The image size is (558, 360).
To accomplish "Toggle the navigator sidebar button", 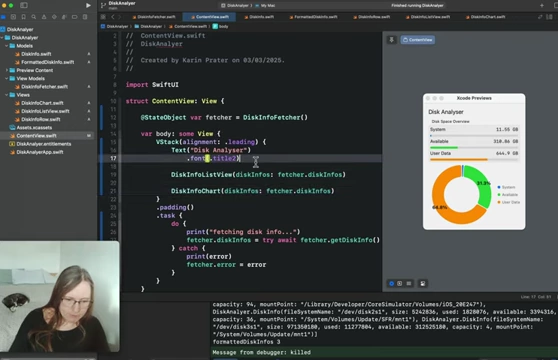I will (24, 5).
